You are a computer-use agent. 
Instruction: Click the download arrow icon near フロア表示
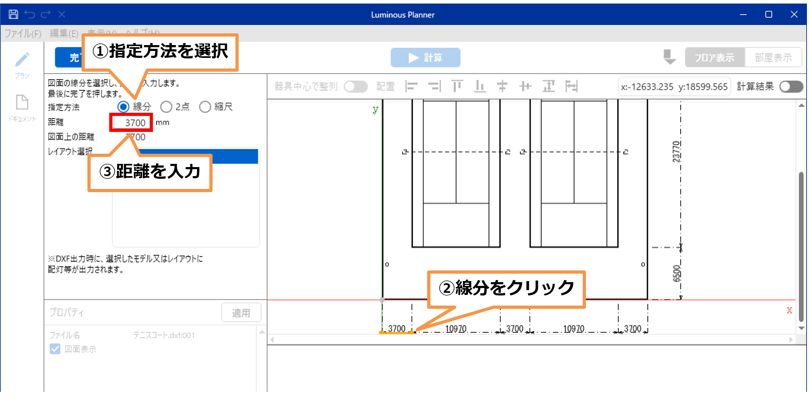[x=669, y=58]
